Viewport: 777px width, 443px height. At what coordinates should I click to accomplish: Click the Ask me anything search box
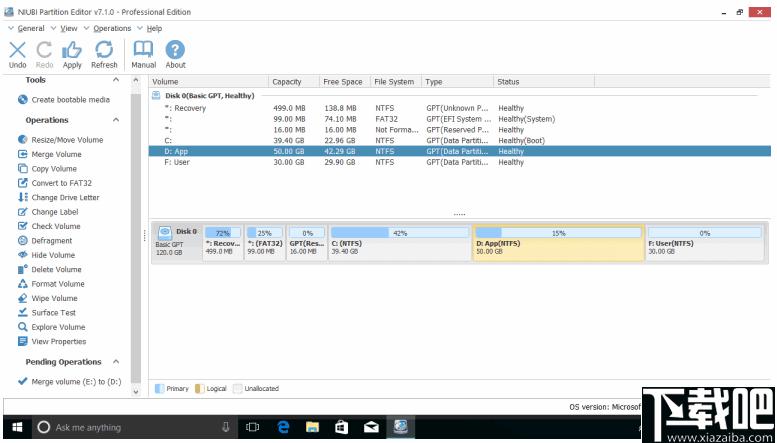pos(135,427)
